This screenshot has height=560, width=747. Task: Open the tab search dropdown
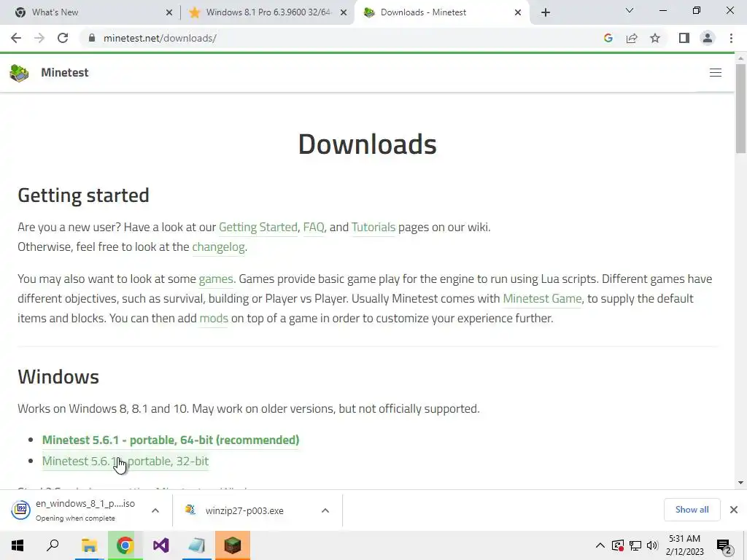tap(630, 10)
